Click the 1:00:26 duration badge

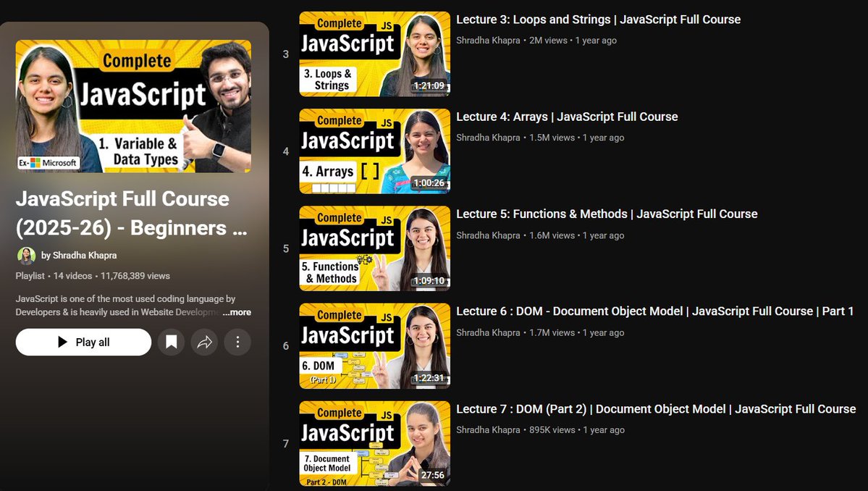tap(429, 183)
